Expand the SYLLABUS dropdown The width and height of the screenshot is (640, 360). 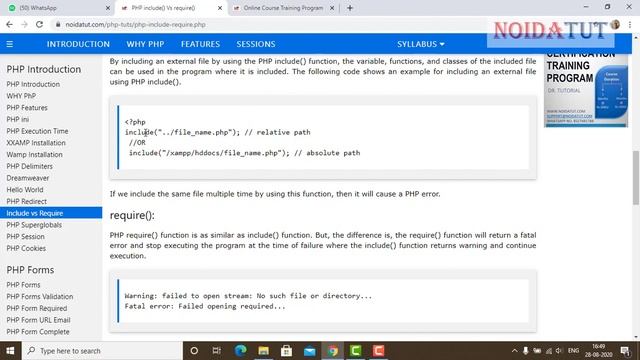click(x=421, y=44)
